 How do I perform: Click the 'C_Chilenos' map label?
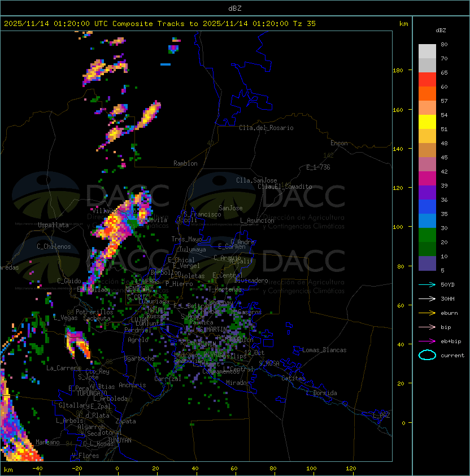point(54,246)
